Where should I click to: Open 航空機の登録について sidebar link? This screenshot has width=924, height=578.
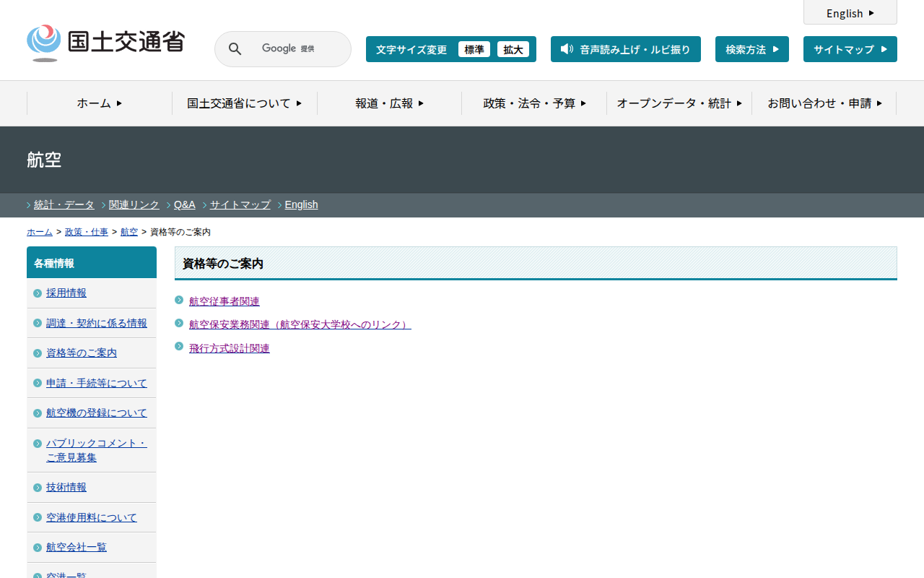(96, 413)
